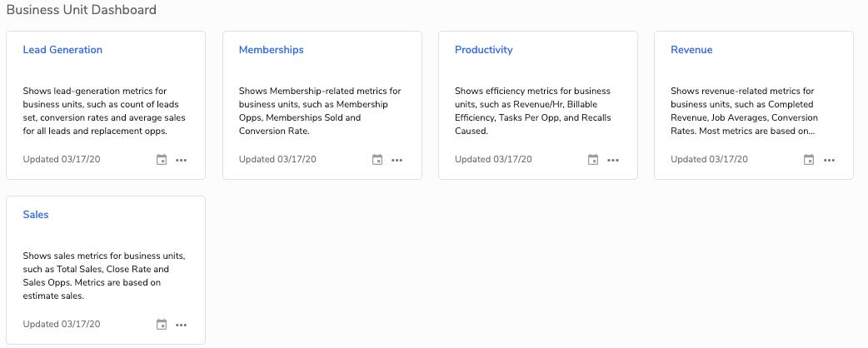
Task: Open more options menu on Sales card
Action: coord(181,326)
